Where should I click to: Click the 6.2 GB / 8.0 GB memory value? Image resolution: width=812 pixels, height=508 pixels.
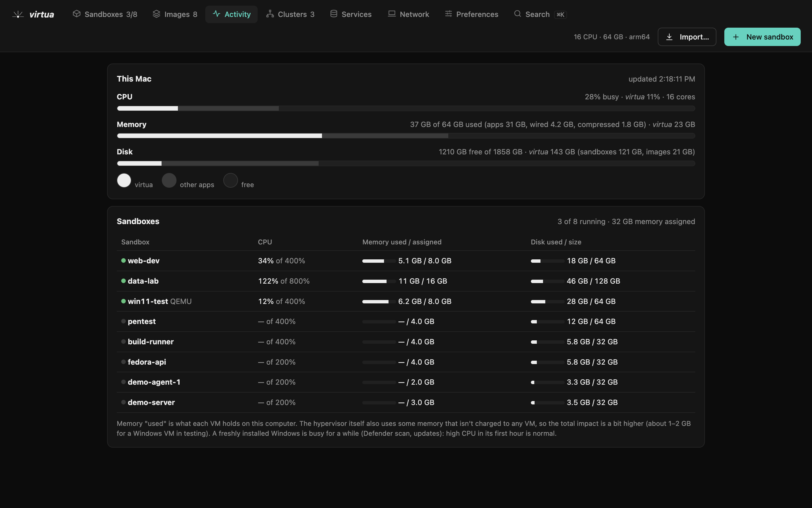[x=425, y=301]
